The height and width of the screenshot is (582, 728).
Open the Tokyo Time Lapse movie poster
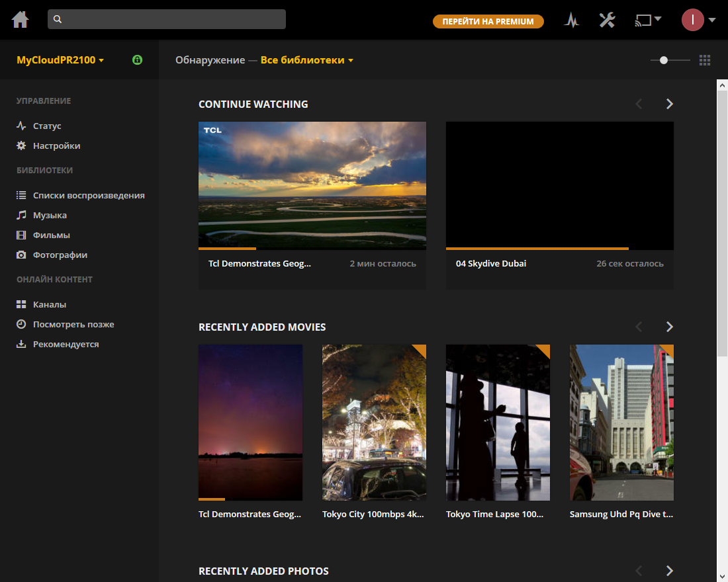point(498,422)
